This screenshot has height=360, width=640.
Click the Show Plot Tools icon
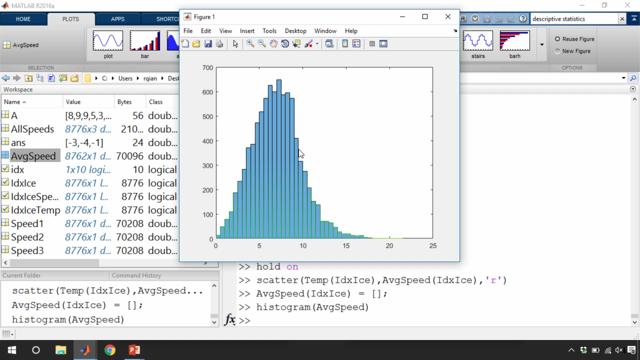click(x=383, y=44)
